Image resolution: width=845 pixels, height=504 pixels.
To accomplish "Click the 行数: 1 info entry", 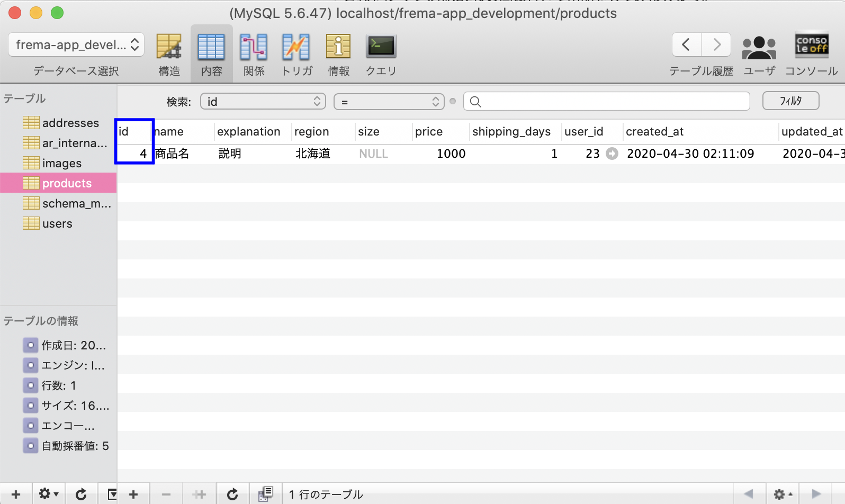I will [51, 385].
